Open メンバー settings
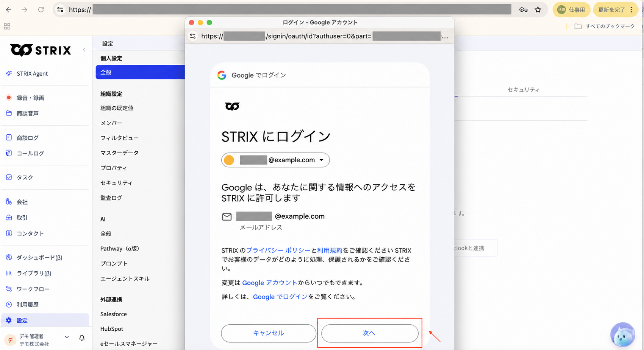The image size is (644, 350). (x=111, y=123)
